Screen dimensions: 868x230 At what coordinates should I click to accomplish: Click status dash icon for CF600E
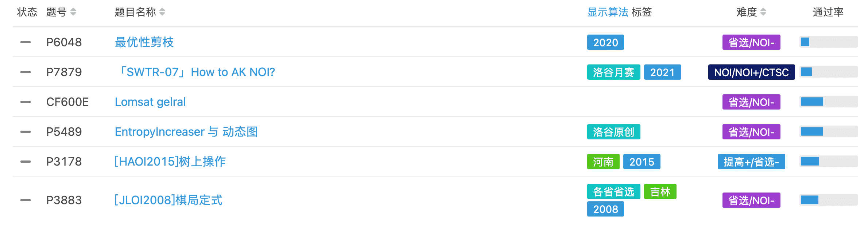[26, 102]
